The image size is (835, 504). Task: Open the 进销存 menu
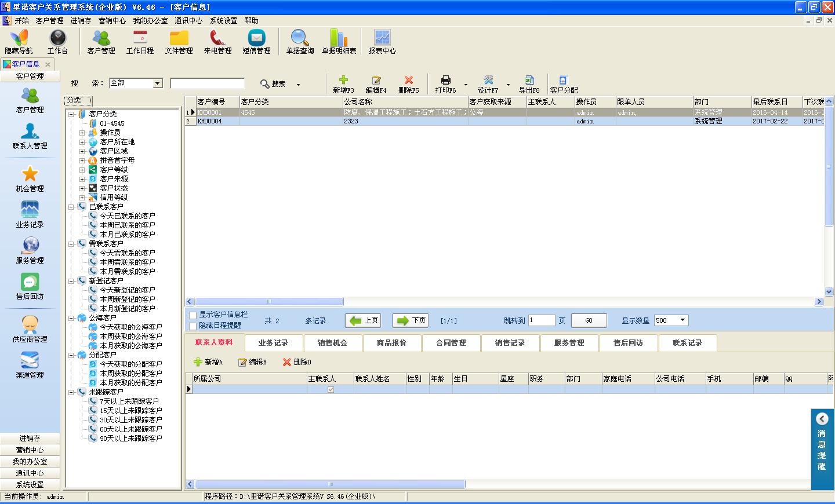click(x=81, y=21)
